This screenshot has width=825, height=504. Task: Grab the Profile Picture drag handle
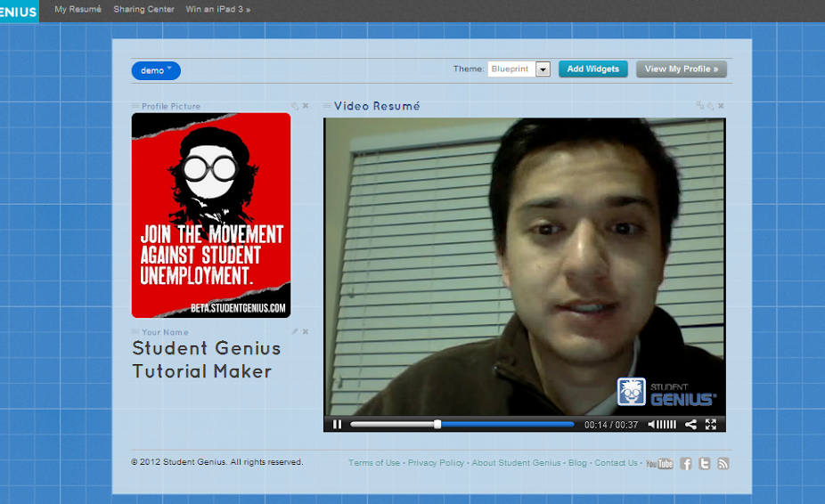(x=135, y=106)
